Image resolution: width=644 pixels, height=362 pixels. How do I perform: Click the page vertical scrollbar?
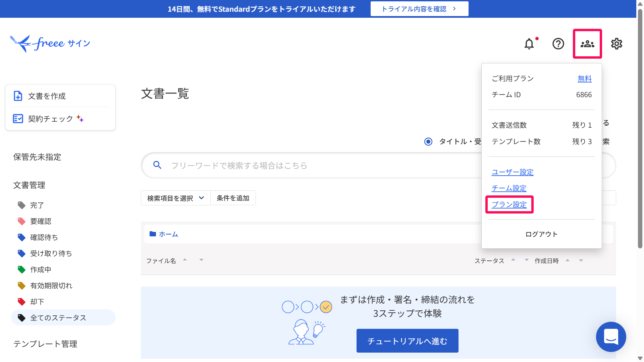[640, 129]
